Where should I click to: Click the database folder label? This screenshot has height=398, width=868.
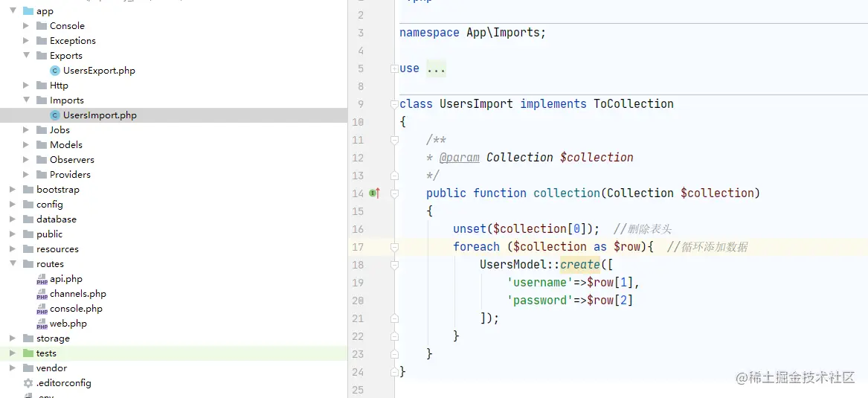57,219
